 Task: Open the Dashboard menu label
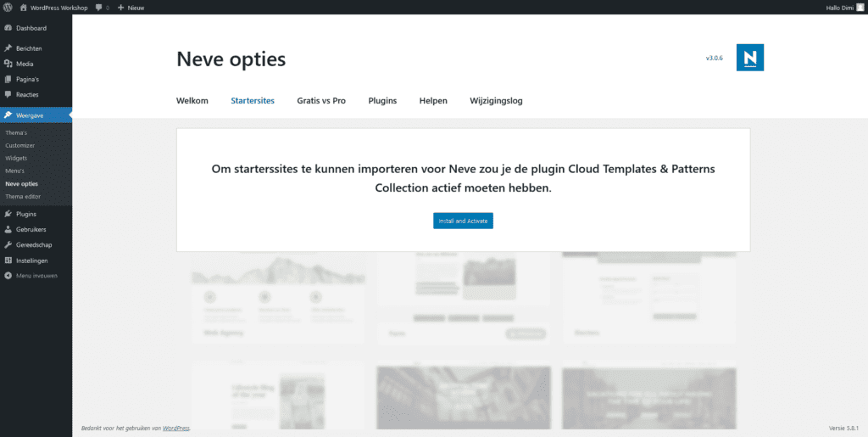coord(31,28)
